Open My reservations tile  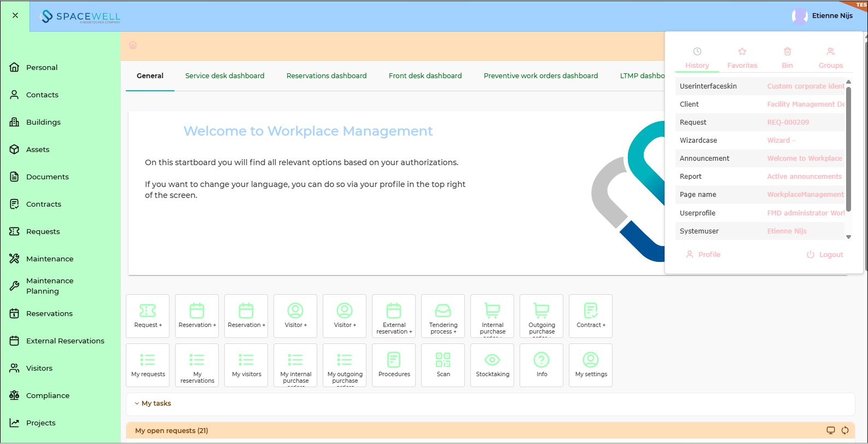point(197,365)
